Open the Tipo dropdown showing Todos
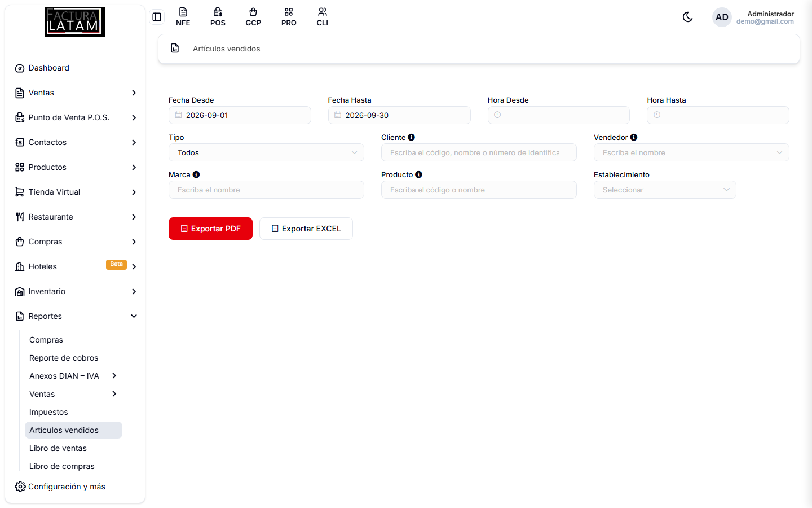The width and height of the screenshot is (812, 508). pyautogui.click(x=266, y=152)
